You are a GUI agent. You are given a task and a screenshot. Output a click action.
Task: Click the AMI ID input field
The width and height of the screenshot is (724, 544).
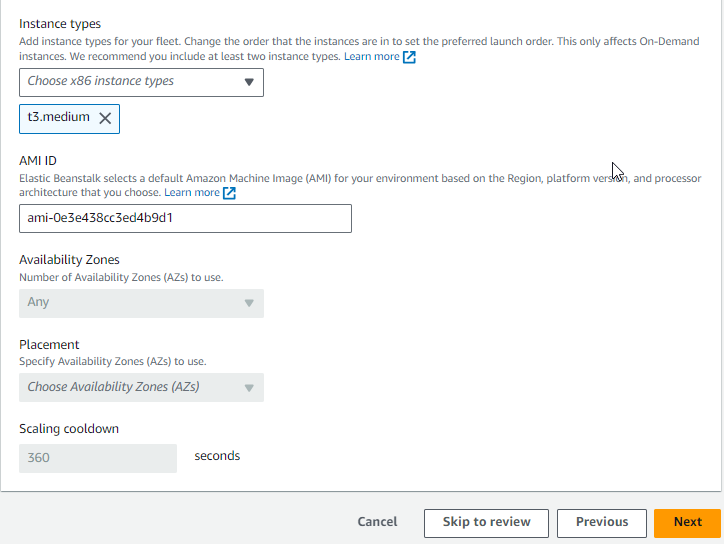[x=185, y=218]
